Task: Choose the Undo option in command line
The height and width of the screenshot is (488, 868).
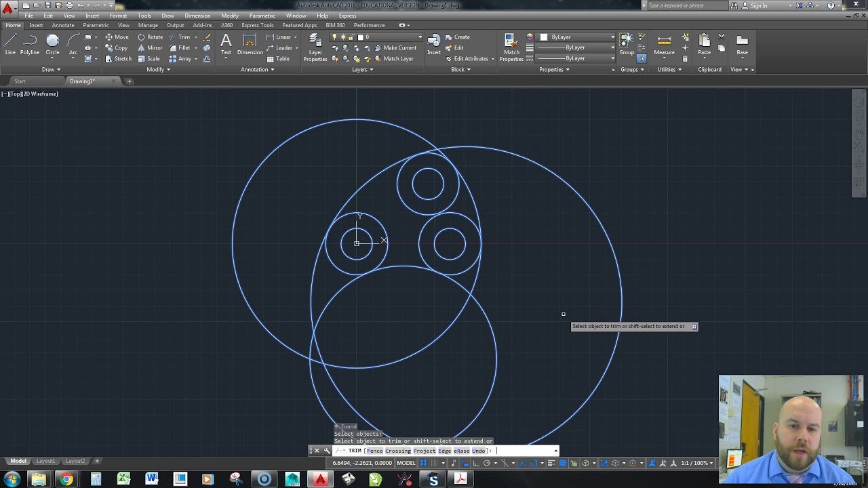Action: pos(479,451)
